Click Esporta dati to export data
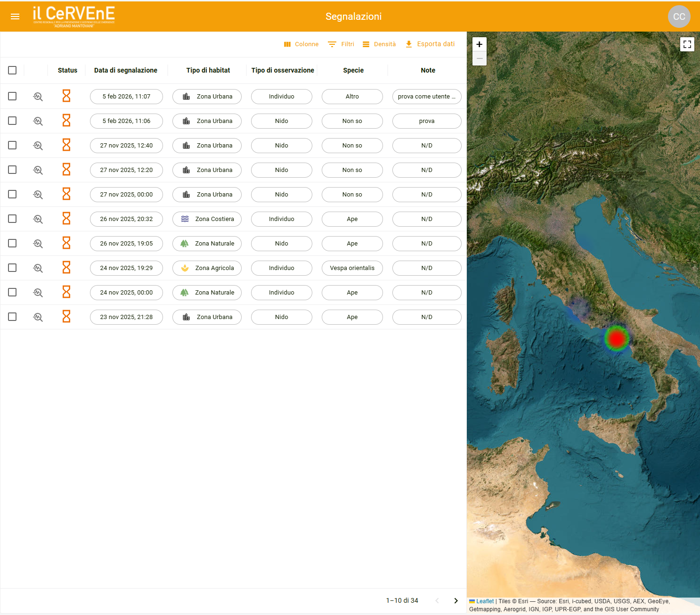 click(430, 44)
